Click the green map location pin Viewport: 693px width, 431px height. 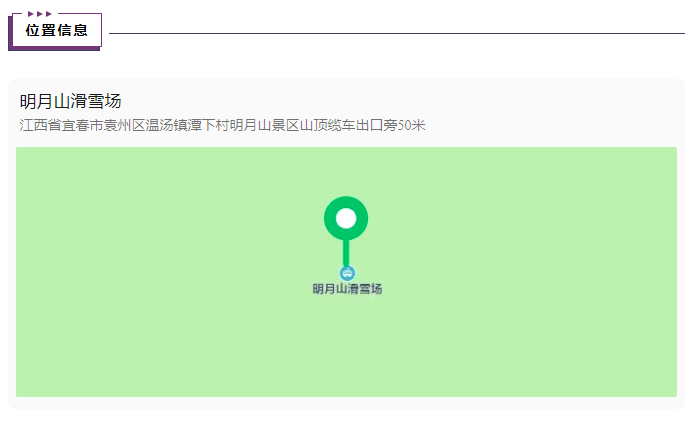pos(346,230)
